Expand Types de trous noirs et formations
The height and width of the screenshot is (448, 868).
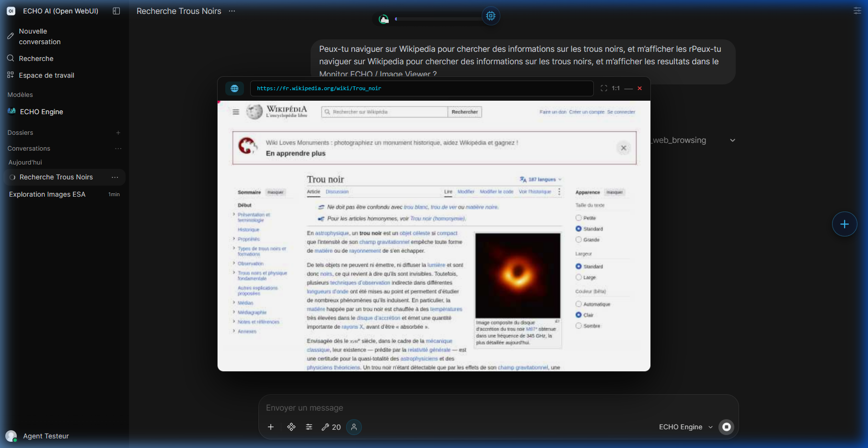pyautogui.click(x=234, y=248)
